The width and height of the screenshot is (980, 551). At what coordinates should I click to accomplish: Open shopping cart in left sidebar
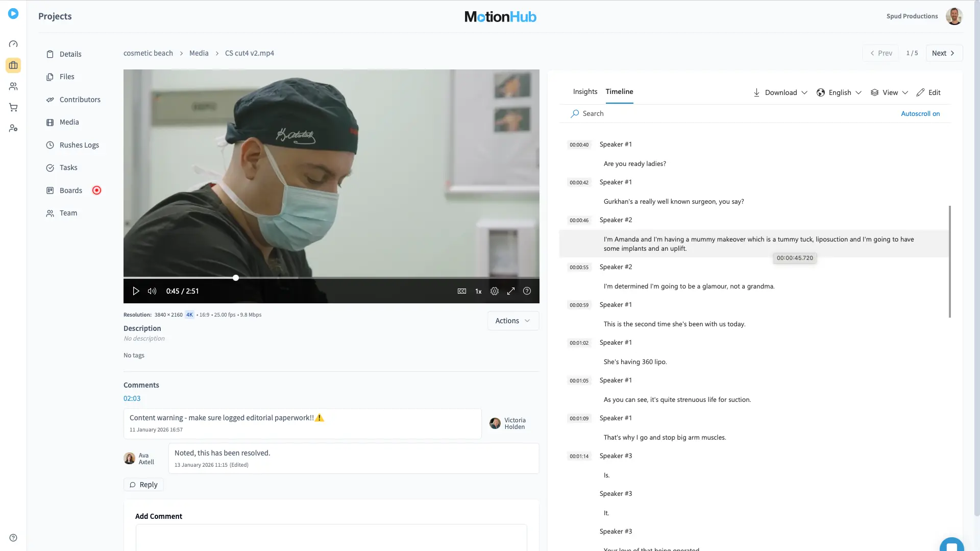(13, 107)
